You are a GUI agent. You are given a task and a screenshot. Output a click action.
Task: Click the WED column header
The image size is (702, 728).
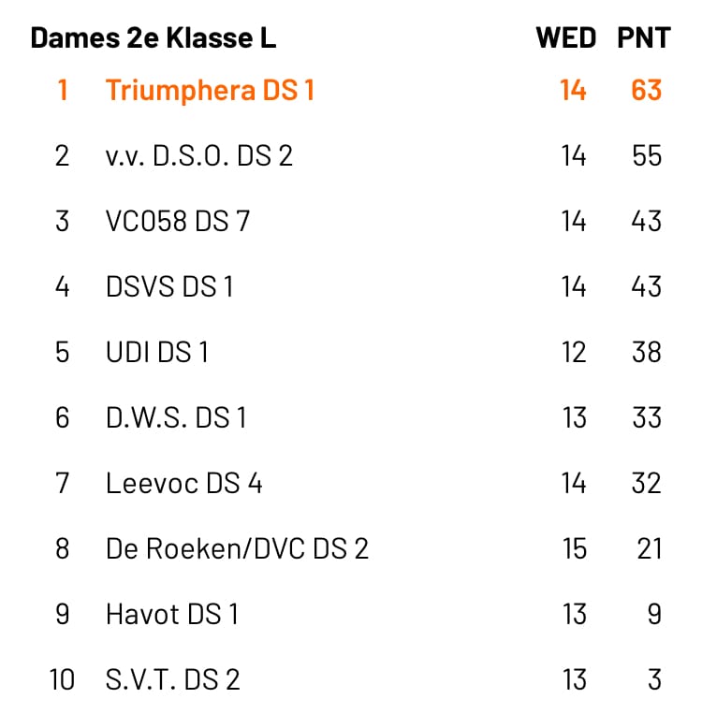566,37
